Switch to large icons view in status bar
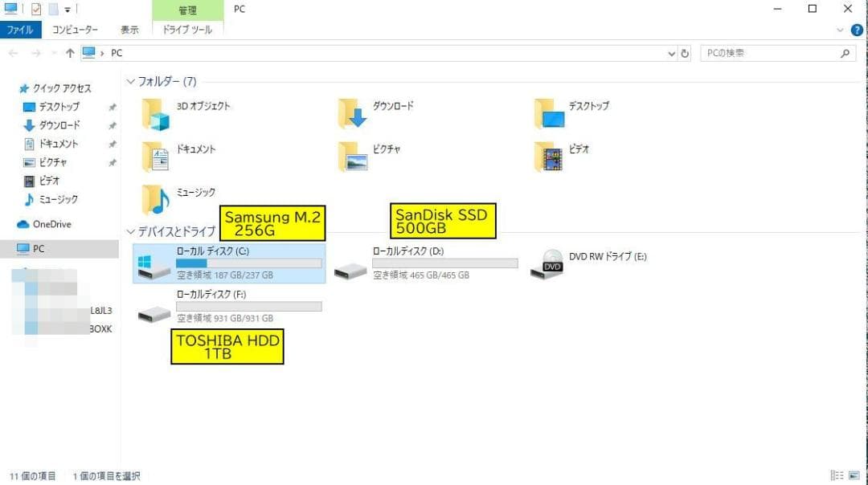Screen dimensions: 868x485 point(854,475)
